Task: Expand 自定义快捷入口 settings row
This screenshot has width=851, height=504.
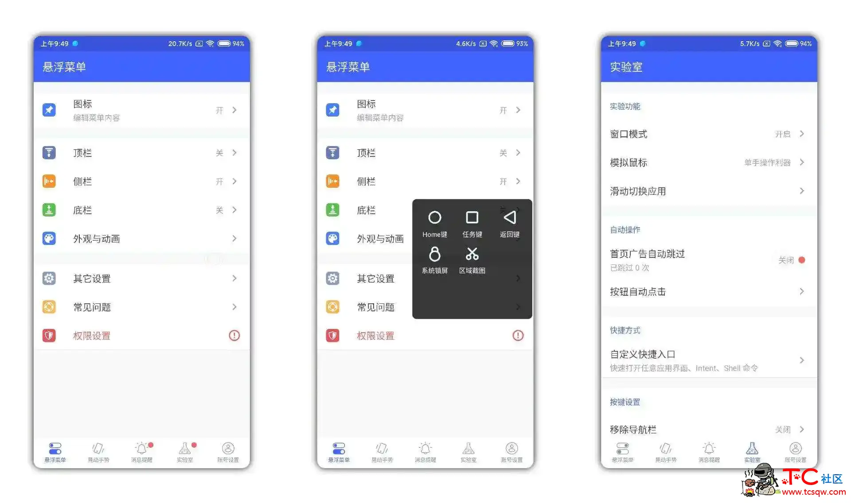Action: [710, 358]
